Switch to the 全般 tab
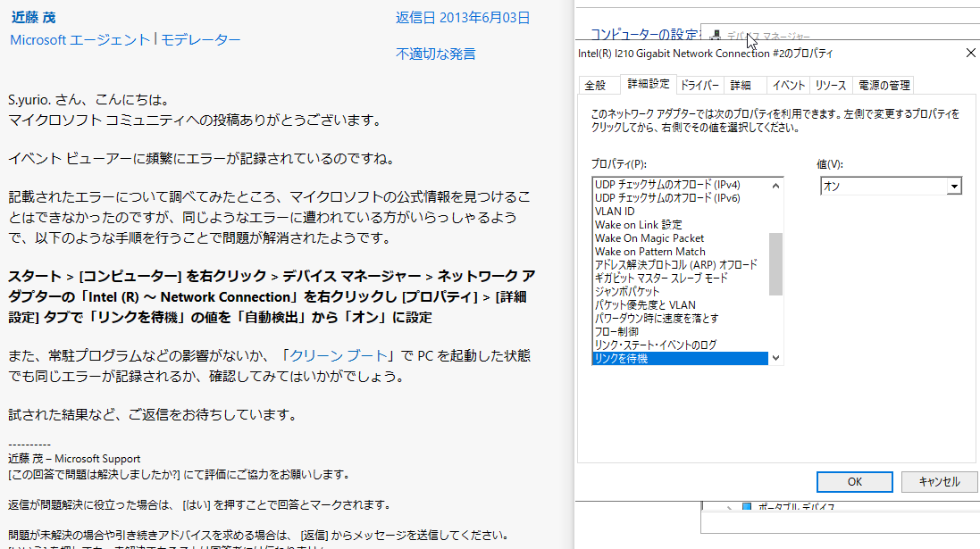This screenshot has height=549, width=980. 595,85
